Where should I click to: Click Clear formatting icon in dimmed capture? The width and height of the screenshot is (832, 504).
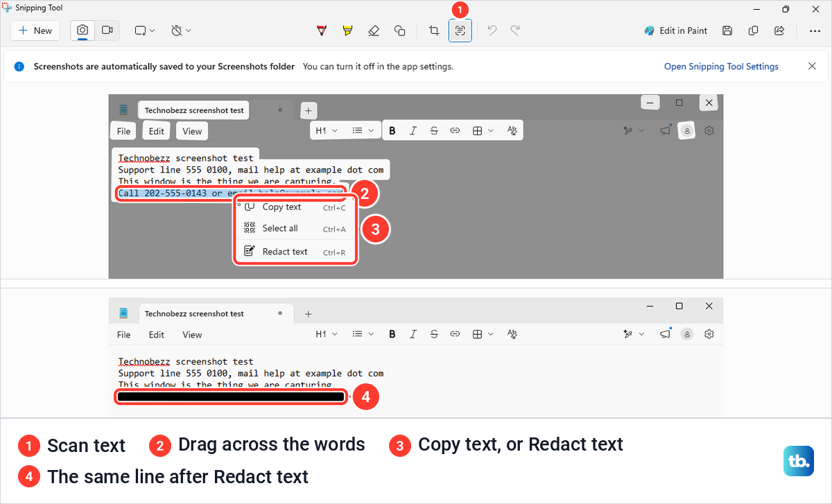coord(512,130)
